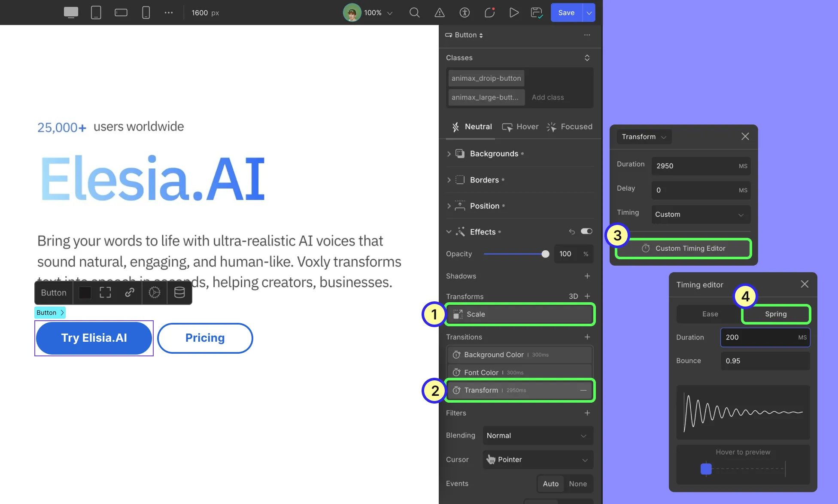Open the warnings triangle icon

(x=440, y=12)
